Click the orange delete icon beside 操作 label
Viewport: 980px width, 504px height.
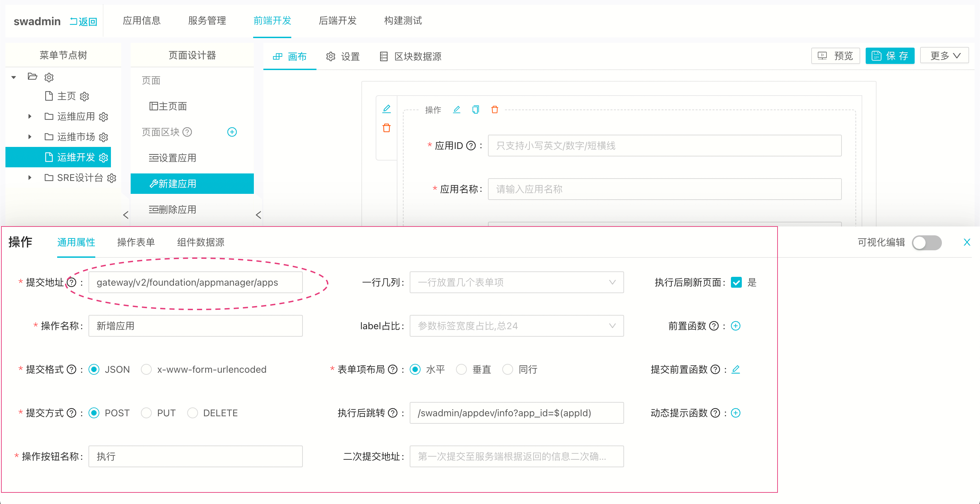click(494, 110)
